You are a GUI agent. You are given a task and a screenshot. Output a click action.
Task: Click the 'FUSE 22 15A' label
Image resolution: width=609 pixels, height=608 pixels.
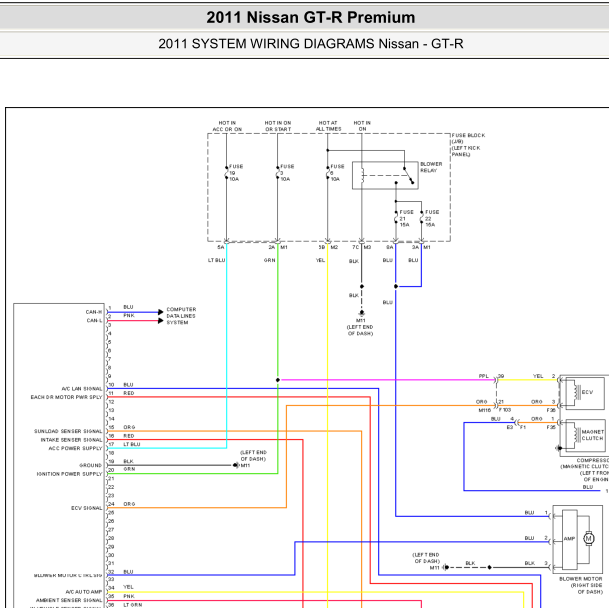point(432,218)
